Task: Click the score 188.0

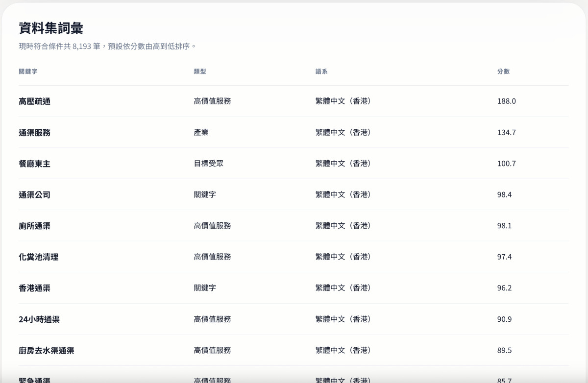Action: pyautogui.click(x=507, y=101)
